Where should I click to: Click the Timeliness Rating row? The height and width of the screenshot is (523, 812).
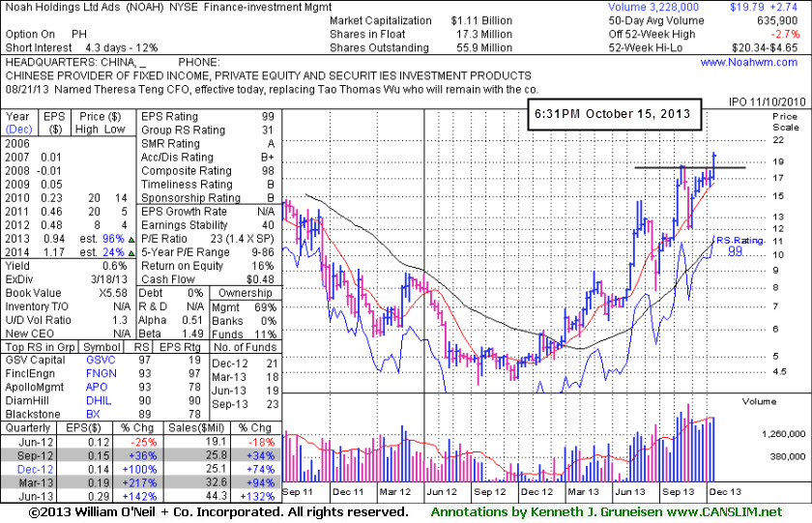coord(208,185)
